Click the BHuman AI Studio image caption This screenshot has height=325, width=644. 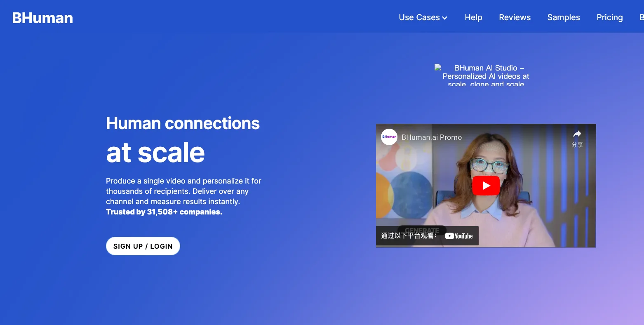pyautogui.click(x=486, y=76)
